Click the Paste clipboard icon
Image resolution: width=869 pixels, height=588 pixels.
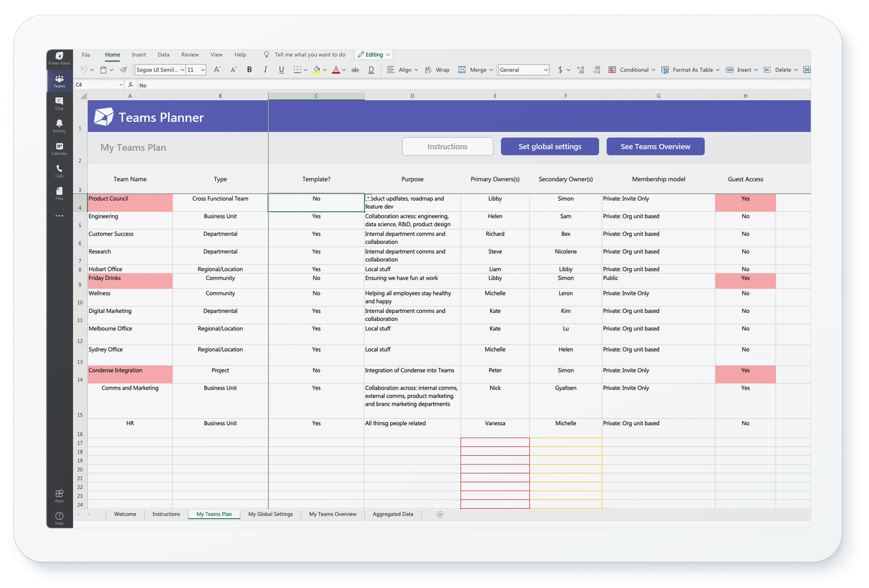(x=104, y=69)
